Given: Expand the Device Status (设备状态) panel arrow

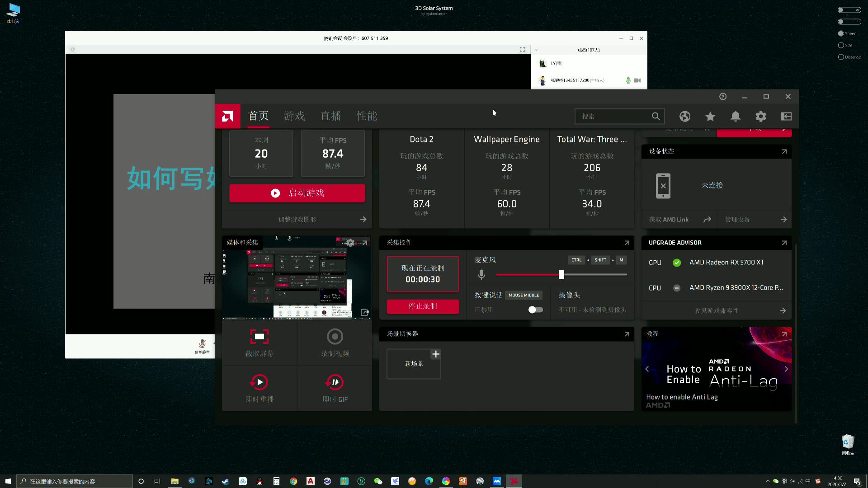Looking at the screenshot, I should tap(784, 152).
